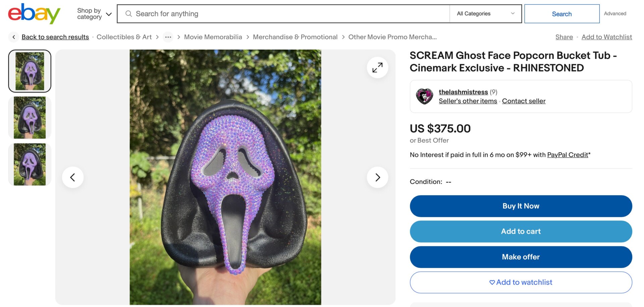Select the second product thumbnail
644x307 pixels.
30,117
